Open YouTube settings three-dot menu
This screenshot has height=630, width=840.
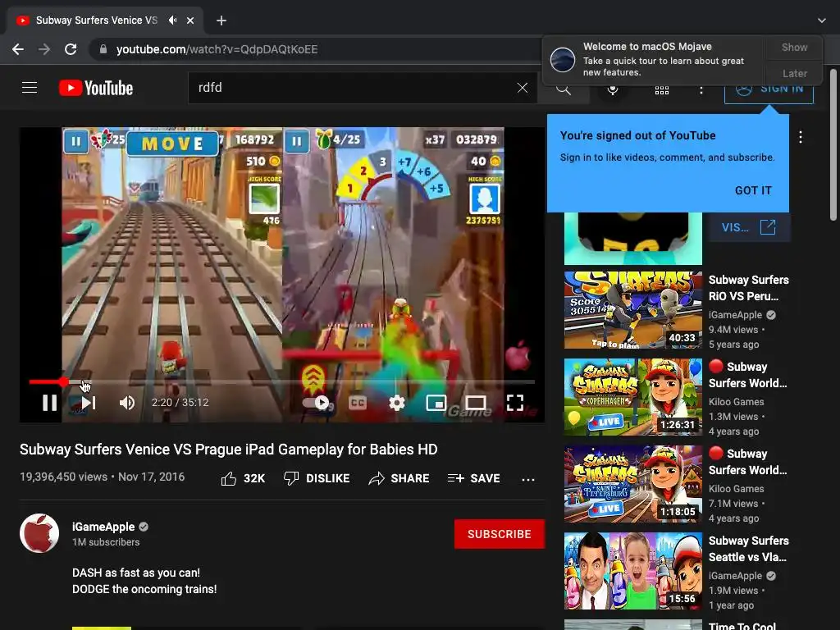(x=701, y=89)
